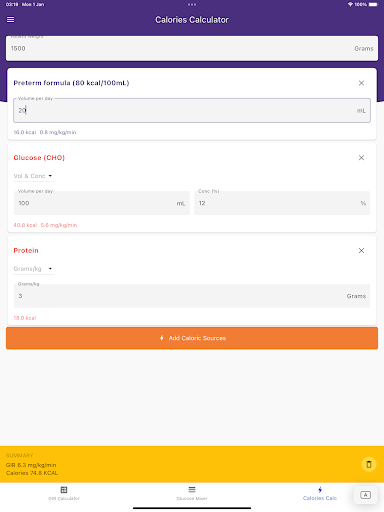Viewport: 384px width, 512px height.
Task: Edit the Preterm formula volume per day field
Action: coord(192,110)
